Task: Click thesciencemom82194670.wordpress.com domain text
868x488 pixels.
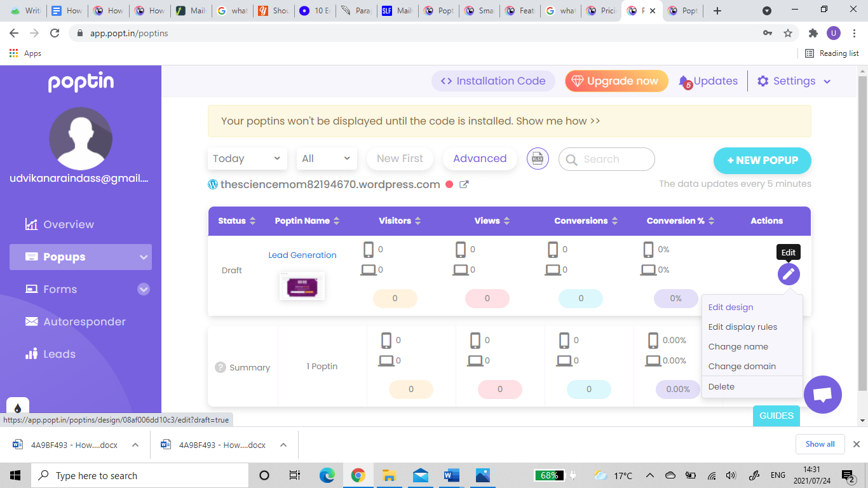Action: click(x=330, y=185)
